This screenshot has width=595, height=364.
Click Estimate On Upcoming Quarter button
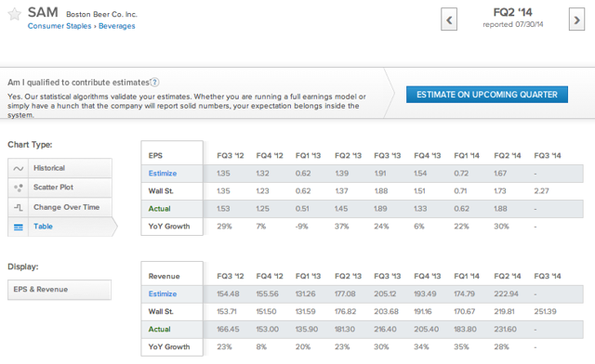[x=487, y=95]
